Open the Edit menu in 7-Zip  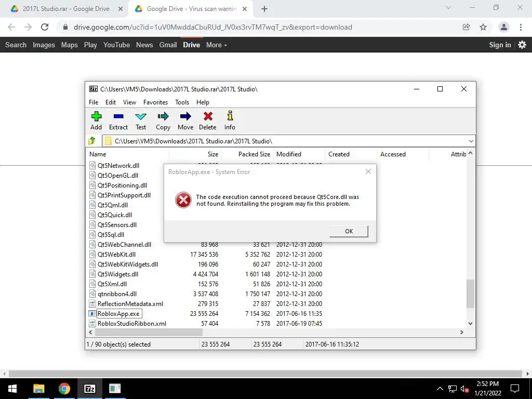(x=111, y=102)
